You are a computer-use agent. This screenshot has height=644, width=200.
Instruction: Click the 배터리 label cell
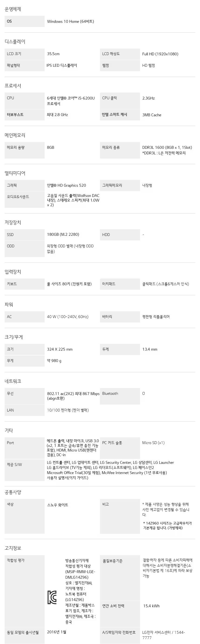120,317
